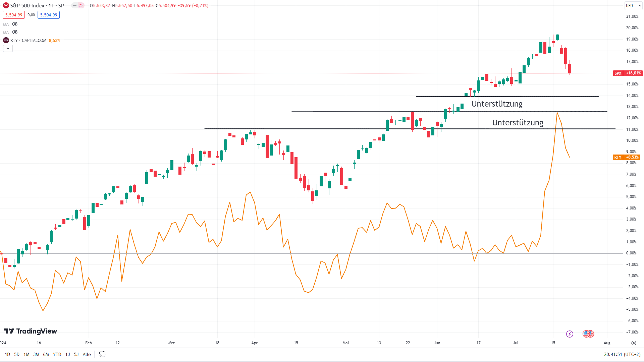Click the Aug label on time axis
The height and width of the screenshot is (362, 644).
[607, 343]
